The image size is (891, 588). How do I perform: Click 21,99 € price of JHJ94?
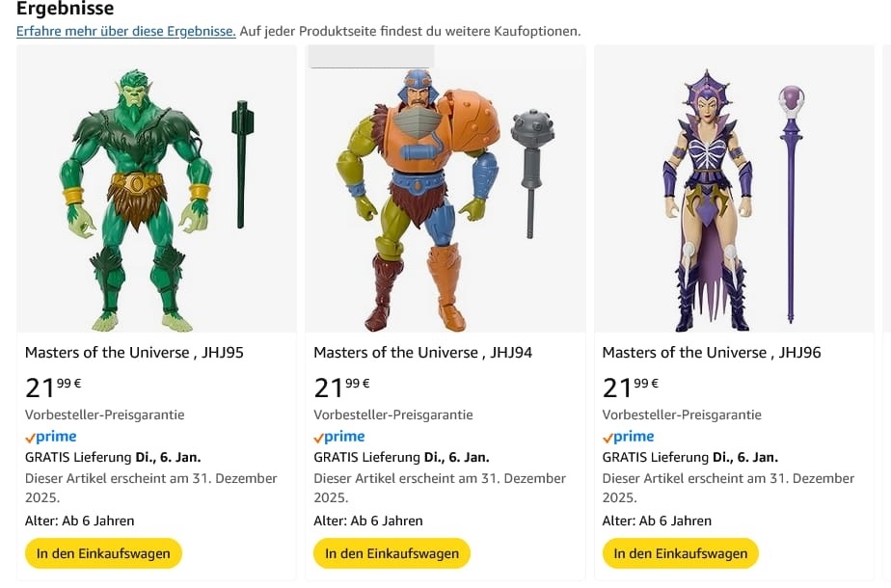[341, 388]
